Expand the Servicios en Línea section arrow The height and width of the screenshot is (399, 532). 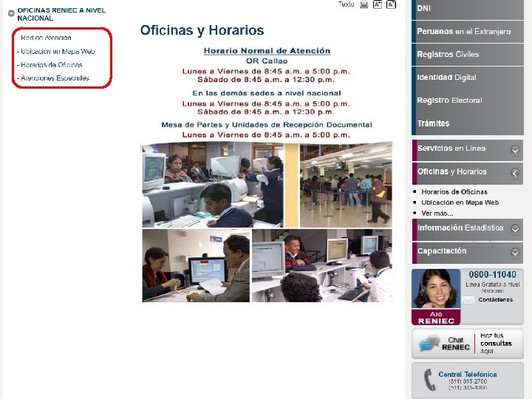click(x=515, y=149)
